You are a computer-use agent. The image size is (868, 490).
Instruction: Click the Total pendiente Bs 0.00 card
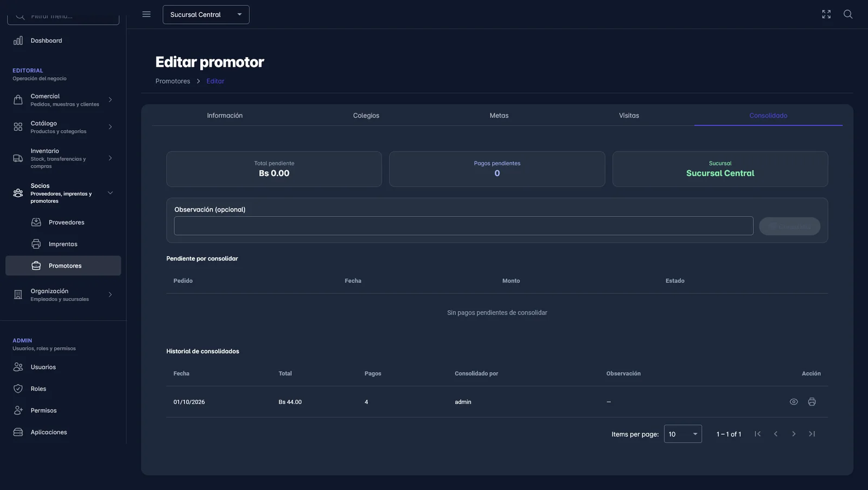coord(274,169)
